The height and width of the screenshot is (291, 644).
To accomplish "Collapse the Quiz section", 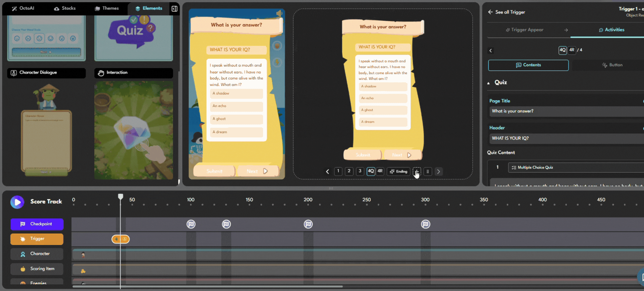I will point(488,83).
